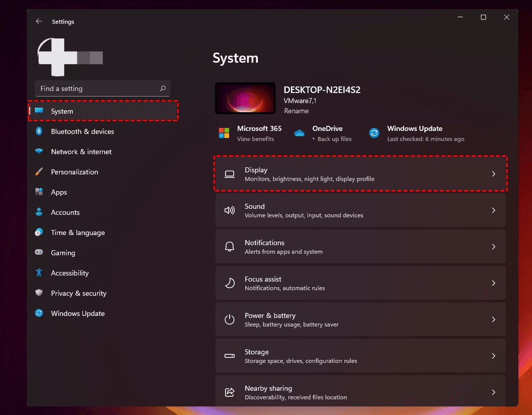Click the System page heading
The height and width of the screenshot is (415, 532).
pyautogui.click(x=236, y=58)
